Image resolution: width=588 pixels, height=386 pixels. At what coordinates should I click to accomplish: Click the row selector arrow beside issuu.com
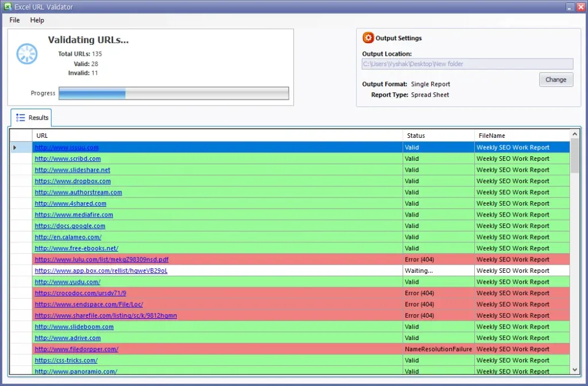(x=14, y=147)
